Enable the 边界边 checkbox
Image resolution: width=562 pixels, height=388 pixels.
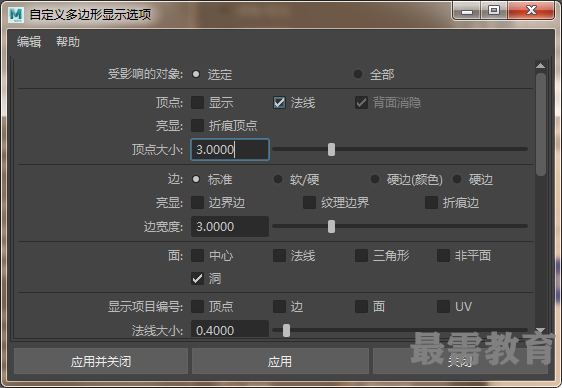click(197, 202)
